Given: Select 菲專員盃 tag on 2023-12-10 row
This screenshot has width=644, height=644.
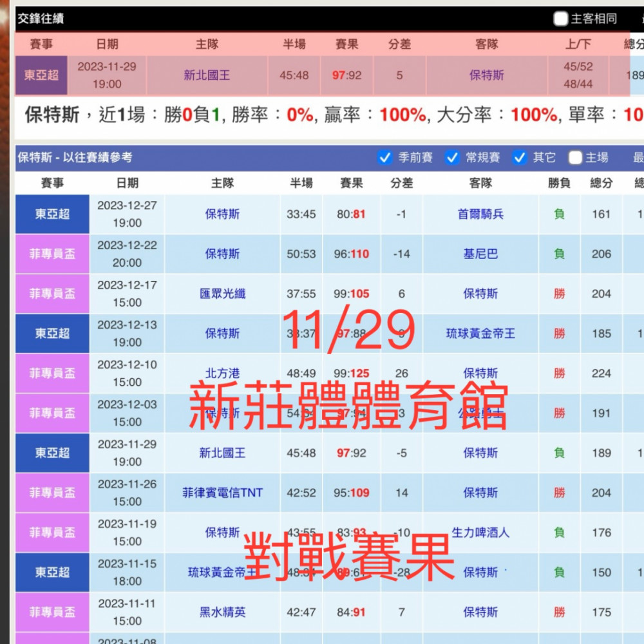Looking at the screenshot, I should [x=52, y=374].
